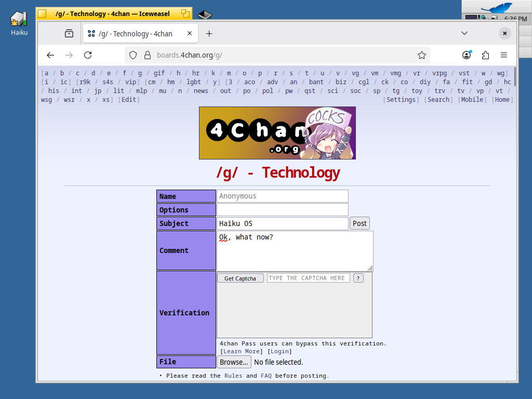
Task: Open the vst board link
Action: pyautogui.click(x=464, y=73)
